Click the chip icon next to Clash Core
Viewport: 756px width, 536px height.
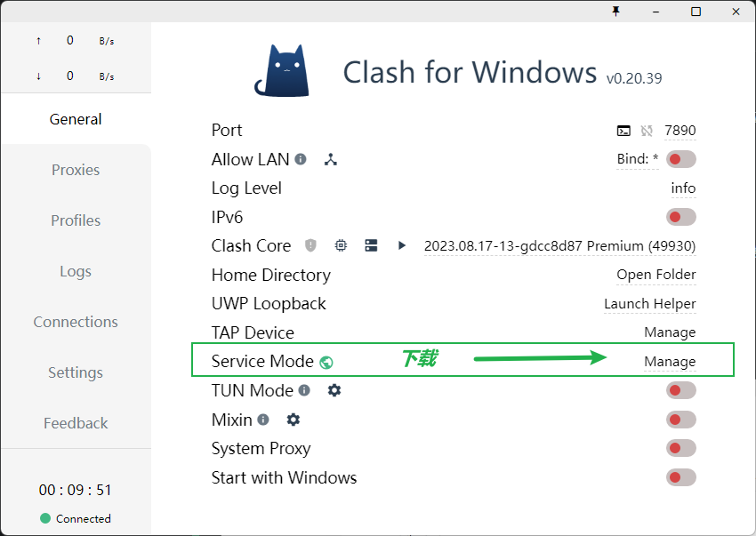tap(341, 245)
